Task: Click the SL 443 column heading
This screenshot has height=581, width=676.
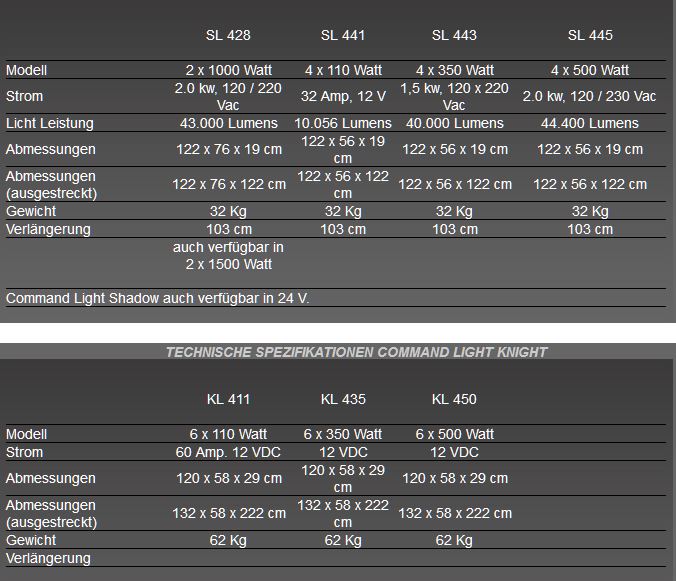Action: 454,35
